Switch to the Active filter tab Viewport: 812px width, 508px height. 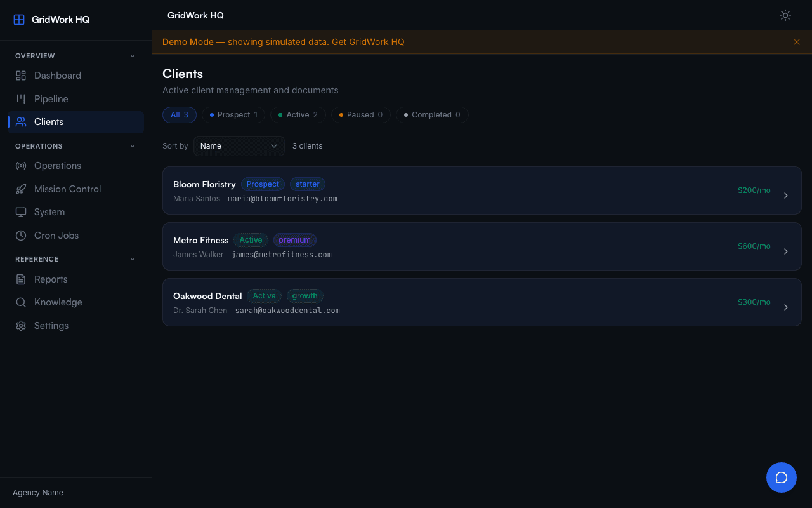pyautogui.click(x=298, y=114)
